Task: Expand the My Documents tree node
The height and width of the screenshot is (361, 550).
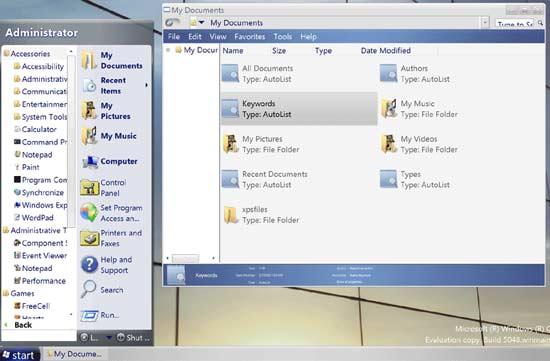Action: click(168, 50)
